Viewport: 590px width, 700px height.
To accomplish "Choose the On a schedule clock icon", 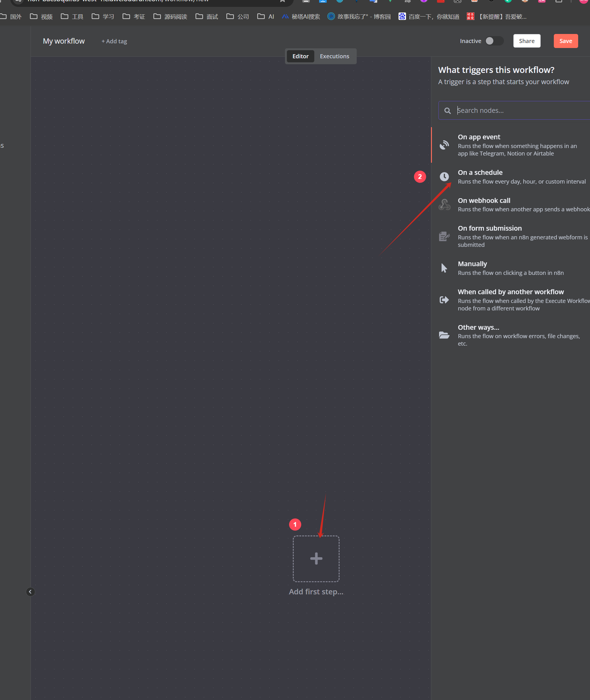I will click(x=444, y=176).
